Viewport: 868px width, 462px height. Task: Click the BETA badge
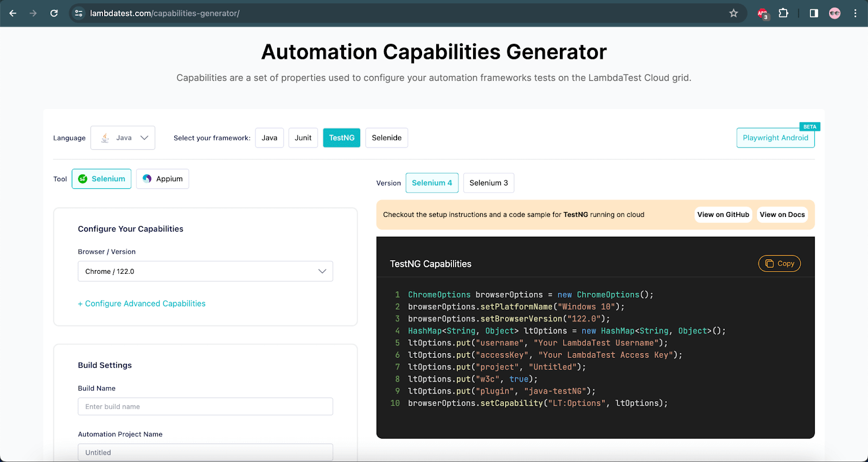click(810, 127)
